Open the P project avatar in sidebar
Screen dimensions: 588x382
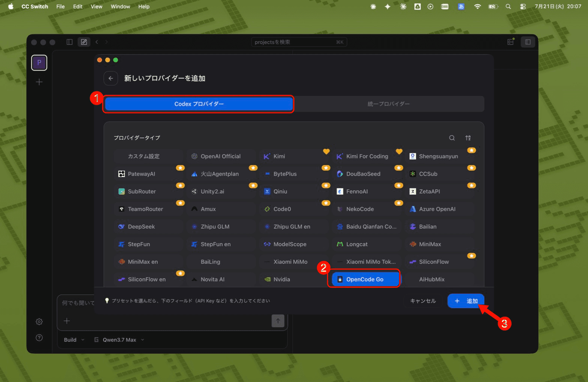tap(39, 63)
